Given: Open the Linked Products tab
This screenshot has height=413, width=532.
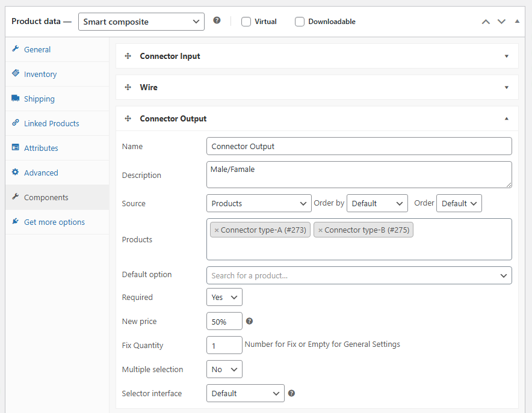Looking at the screenshot, I should tap(51, 123).
